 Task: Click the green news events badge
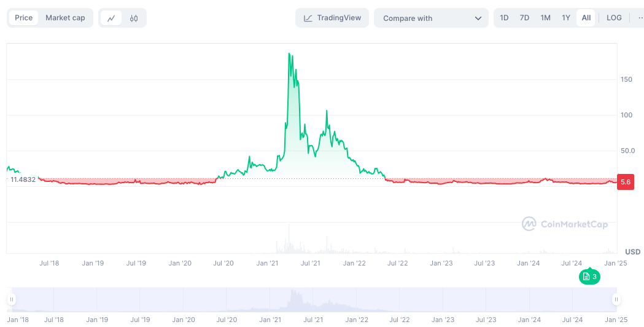(589, 277)
